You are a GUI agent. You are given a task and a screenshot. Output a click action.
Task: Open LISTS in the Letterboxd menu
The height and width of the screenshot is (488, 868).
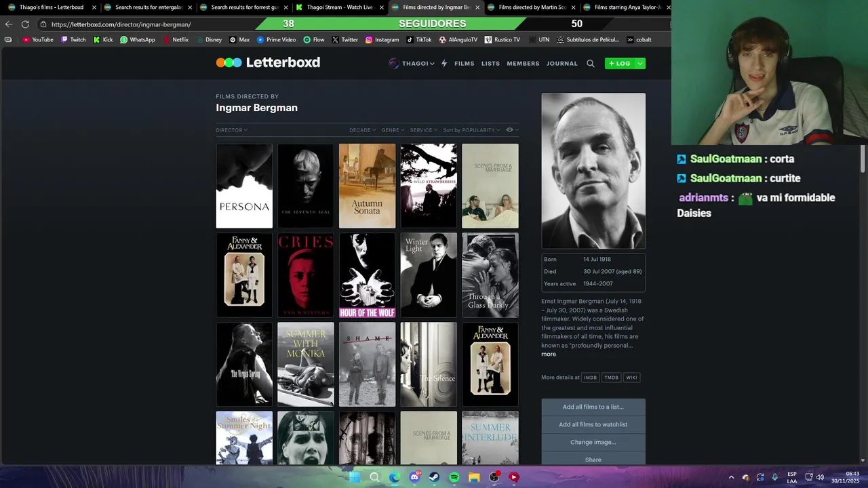point(490,64)
